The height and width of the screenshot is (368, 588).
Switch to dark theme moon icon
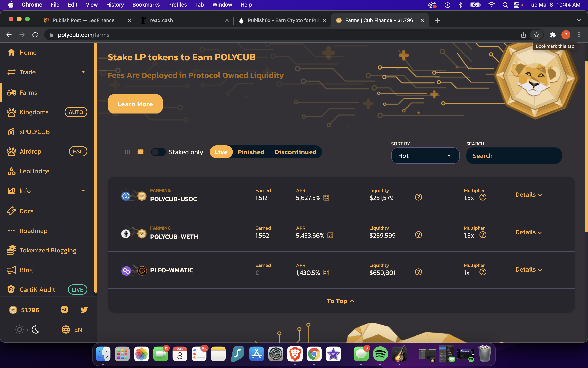[36, 330]
